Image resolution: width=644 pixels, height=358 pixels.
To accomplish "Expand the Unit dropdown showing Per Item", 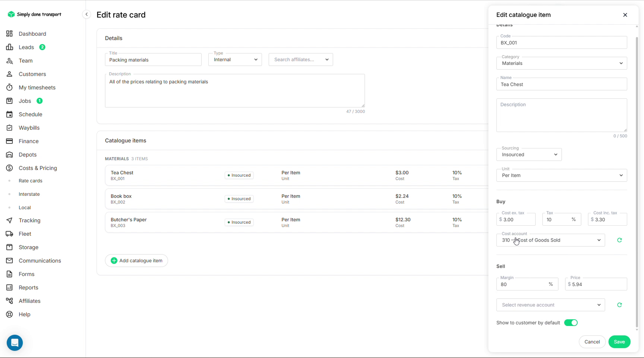I will 562,175.
